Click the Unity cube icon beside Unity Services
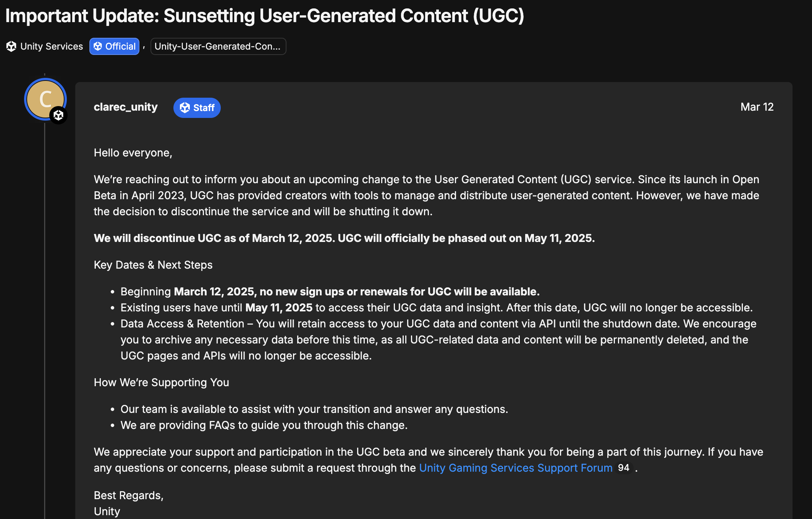Viewport: 812px width, 519px height. pos(11,47)
